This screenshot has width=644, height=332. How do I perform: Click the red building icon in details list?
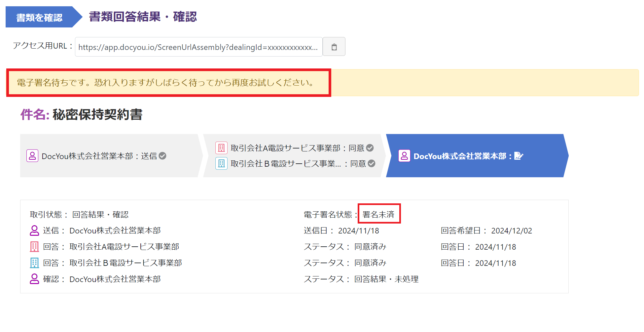click(34, 247)
